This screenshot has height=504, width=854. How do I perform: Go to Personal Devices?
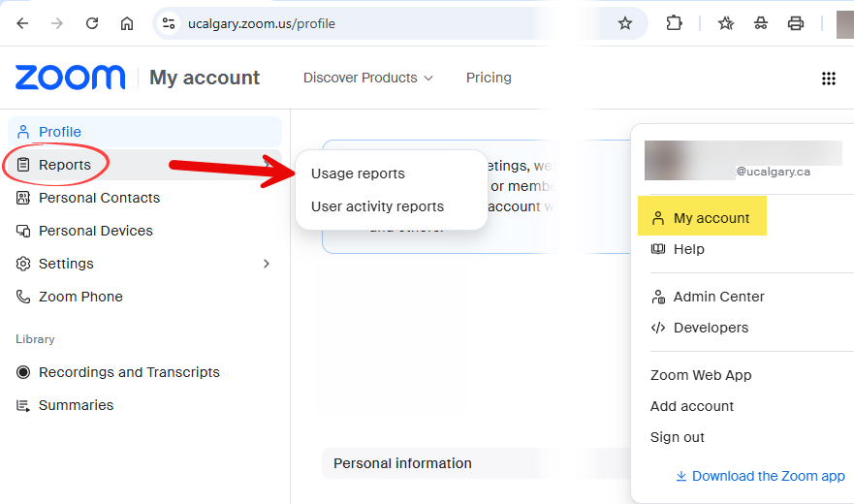95,231
